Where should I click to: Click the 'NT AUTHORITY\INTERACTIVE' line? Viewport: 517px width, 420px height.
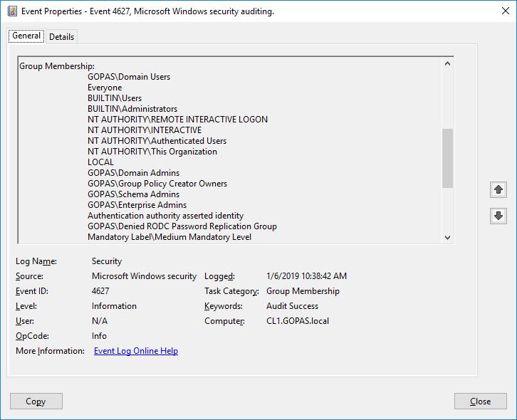click(145, 130)
